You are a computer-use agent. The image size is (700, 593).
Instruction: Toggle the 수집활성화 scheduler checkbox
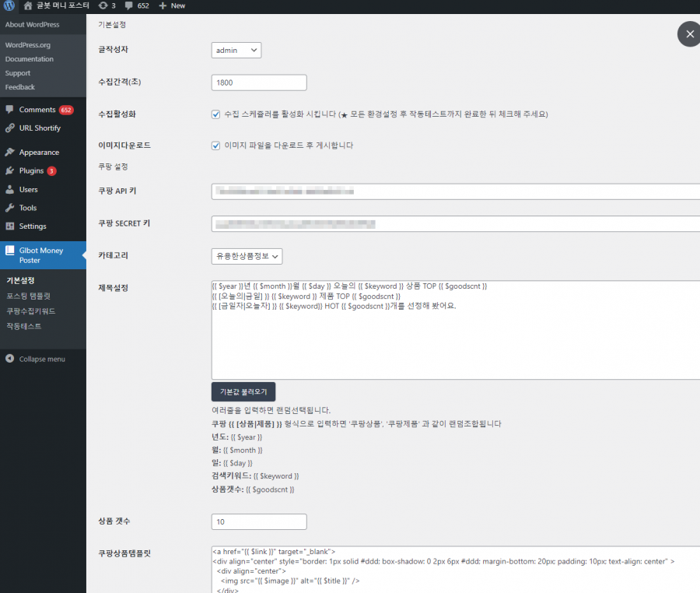[x=215, y=114]
